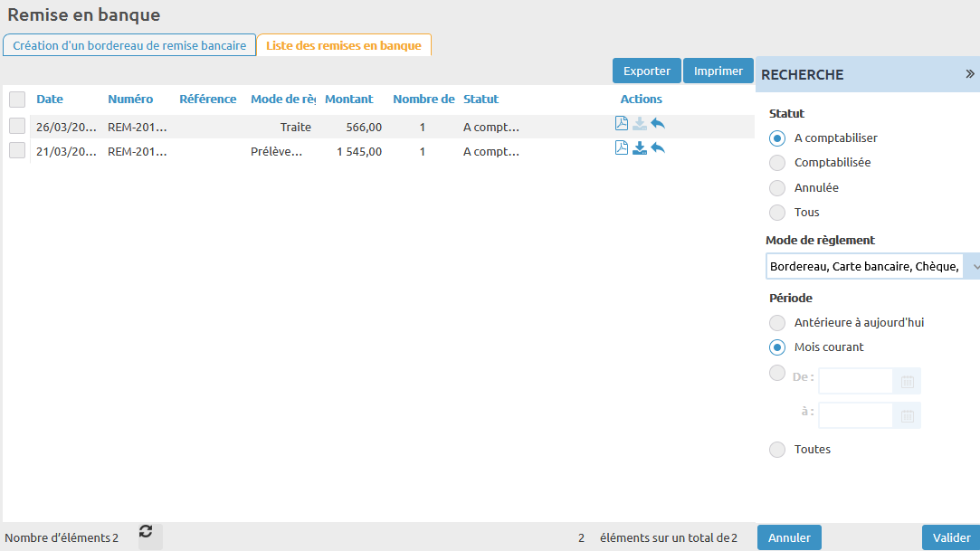Select the 'Comptabilisée' status radio button
The image size is (980, 551).
tap(776, 163)
